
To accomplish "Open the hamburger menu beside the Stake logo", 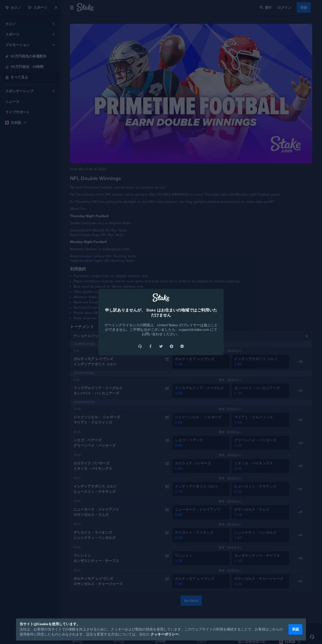I will click(72, 8).
